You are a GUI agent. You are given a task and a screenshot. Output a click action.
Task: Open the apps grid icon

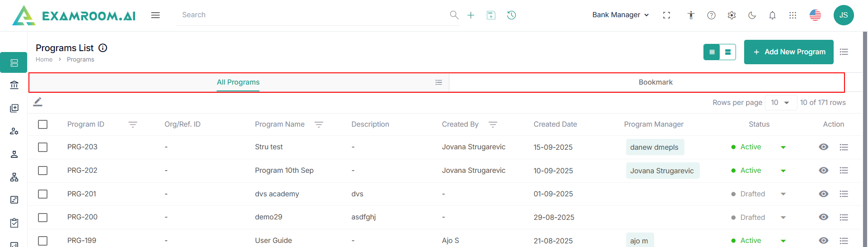point(793,15)
